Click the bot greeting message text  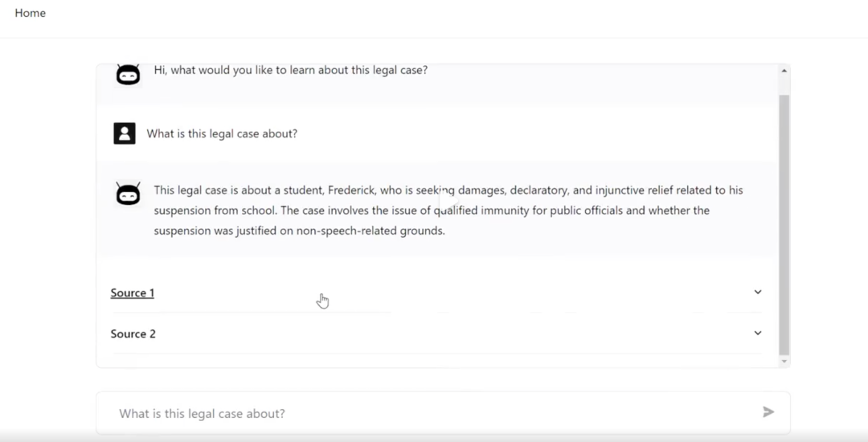click(x=290, y=70)
